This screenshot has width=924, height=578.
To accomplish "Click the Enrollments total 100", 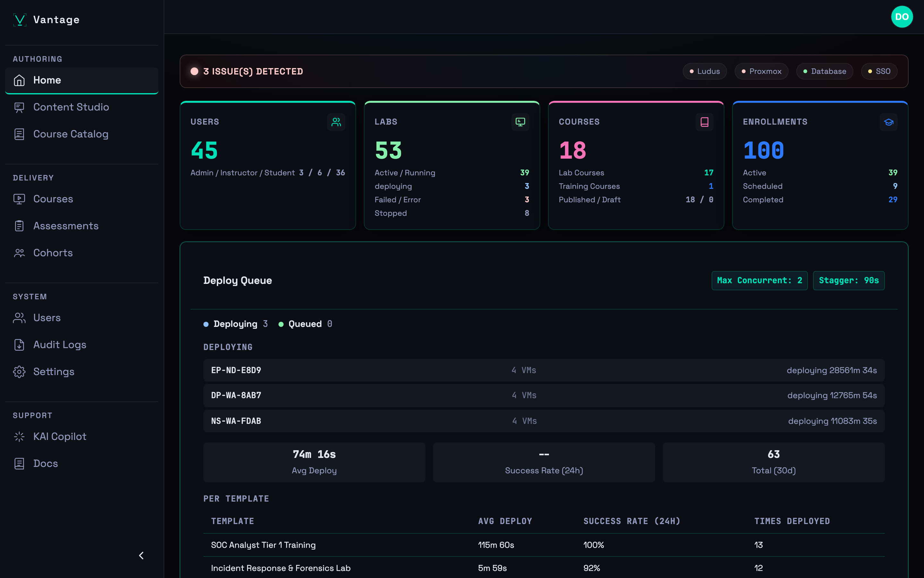I will tap(764, 150).
